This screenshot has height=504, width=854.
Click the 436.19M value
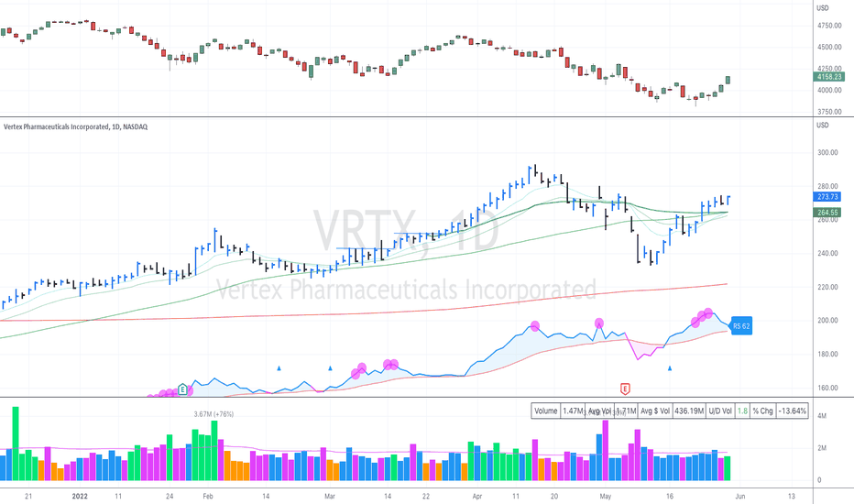coord(689,411)
